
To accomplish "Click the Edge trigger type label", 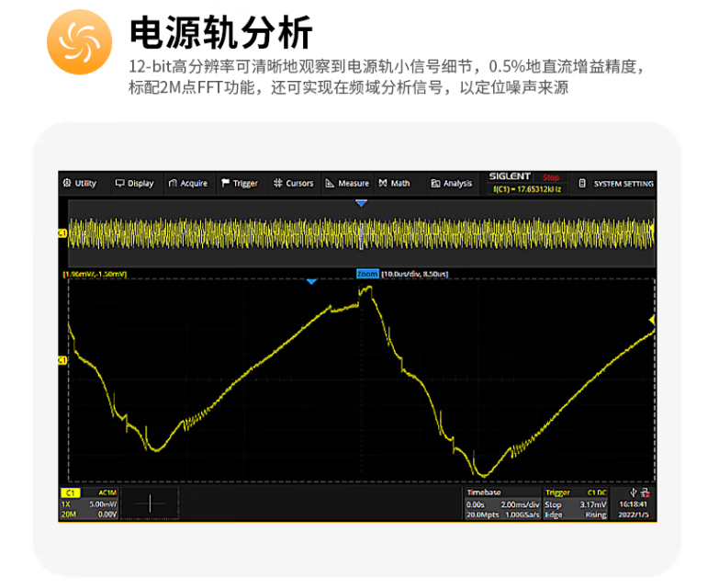I will pyautogui.click(x=554, y=514).
